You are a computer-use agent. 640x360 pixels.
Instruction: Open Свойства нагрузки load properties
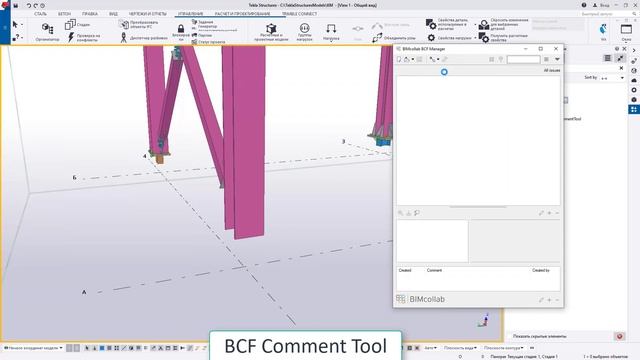point(449,38)
